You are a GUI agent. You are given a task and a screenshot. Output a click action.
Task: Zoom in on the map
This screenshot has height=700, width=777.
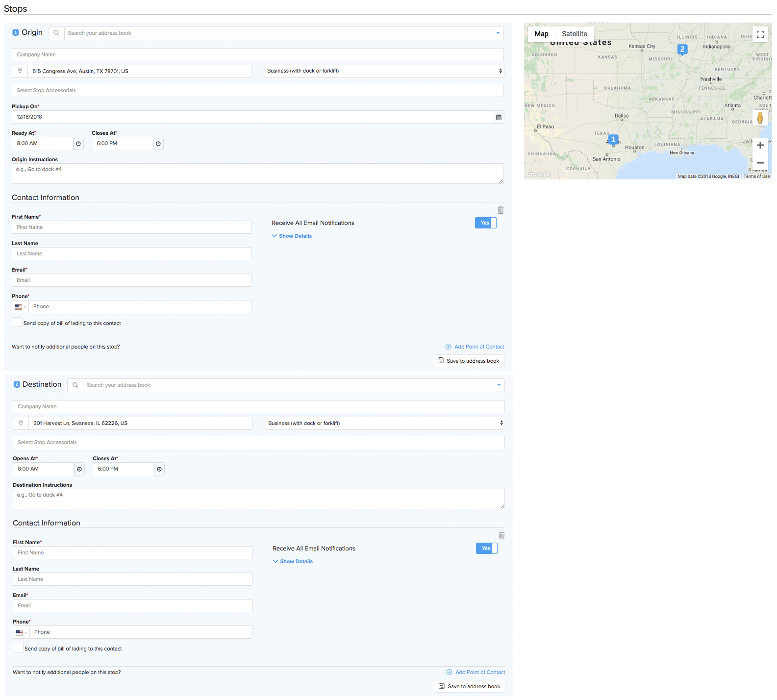coord(760,145)
